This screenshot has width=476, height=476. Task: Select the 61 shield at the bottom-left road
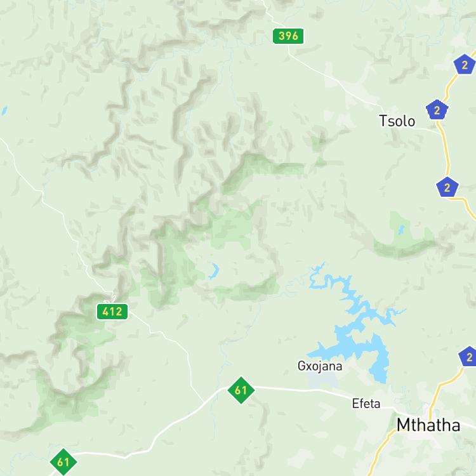63,462
